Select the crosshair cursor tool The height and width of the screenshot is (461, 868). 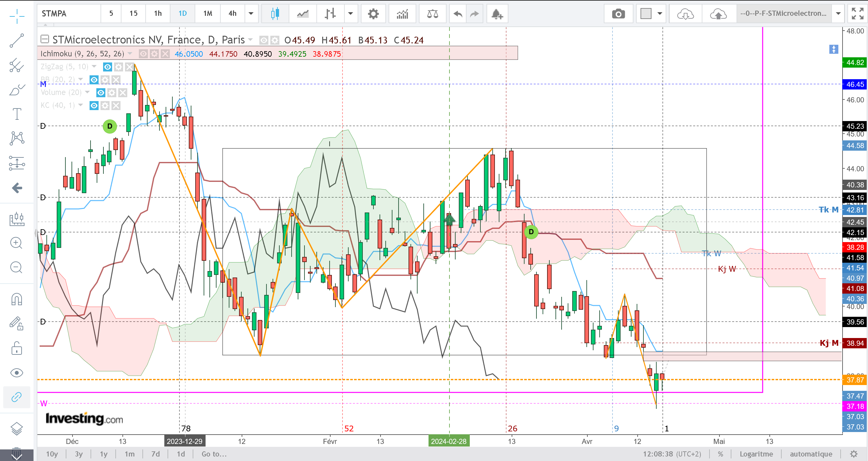17,16
